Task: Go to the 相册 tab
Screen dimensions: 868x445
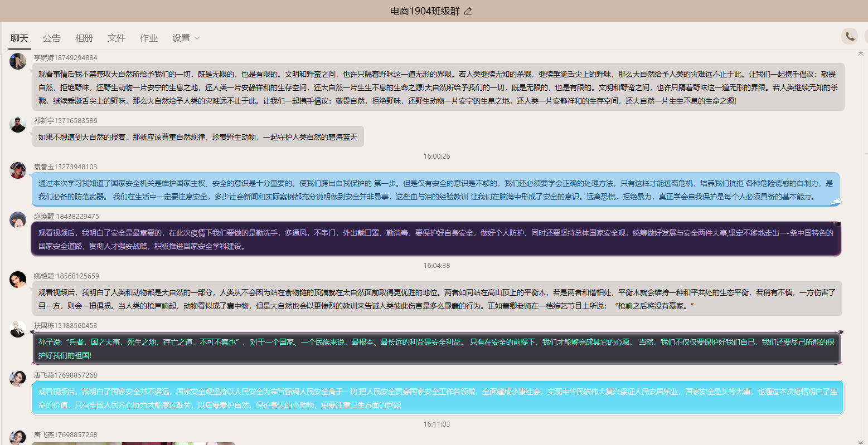Action: point(84,38)
